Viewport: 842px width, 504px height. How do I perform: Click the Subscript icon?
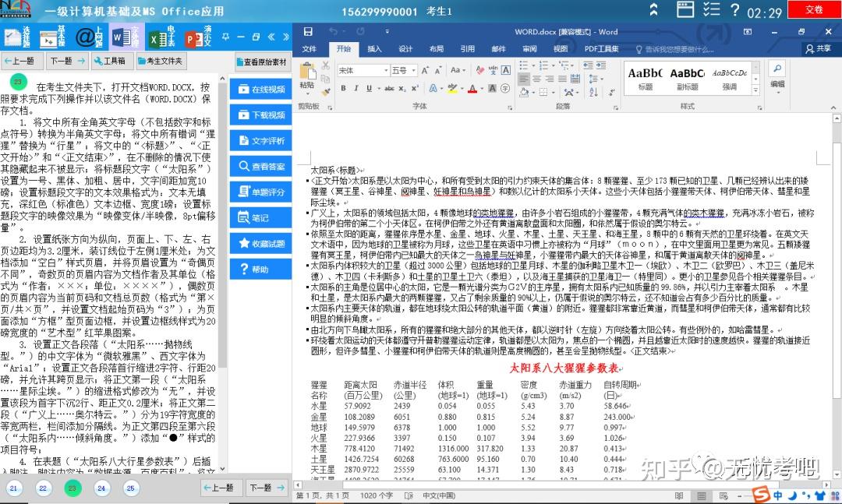(402, 89)
